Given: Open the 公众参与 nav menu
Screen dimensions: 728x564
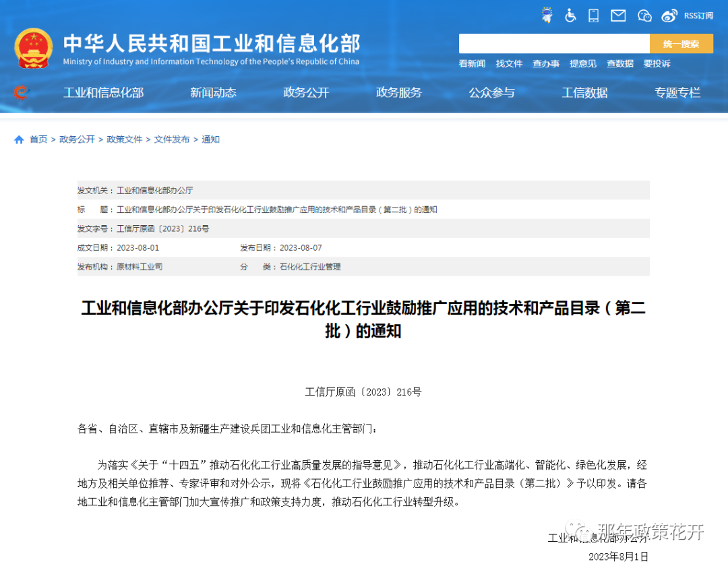Looking at the screenshot, I should (491, 92).
